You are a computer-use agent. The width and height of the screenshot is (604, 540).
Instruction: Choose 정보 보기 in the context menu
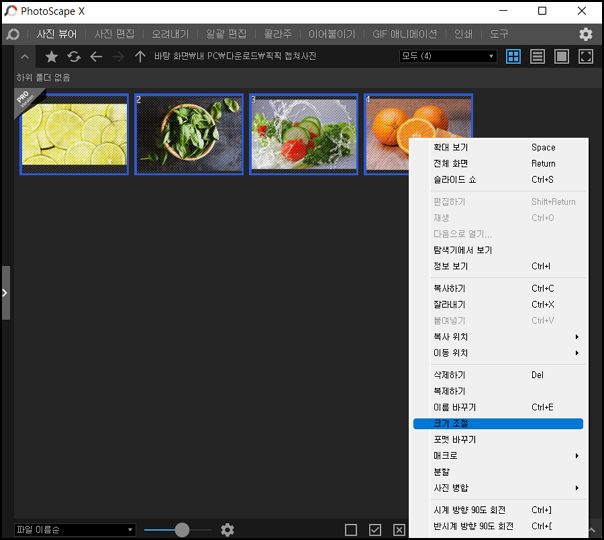[498, 266]
